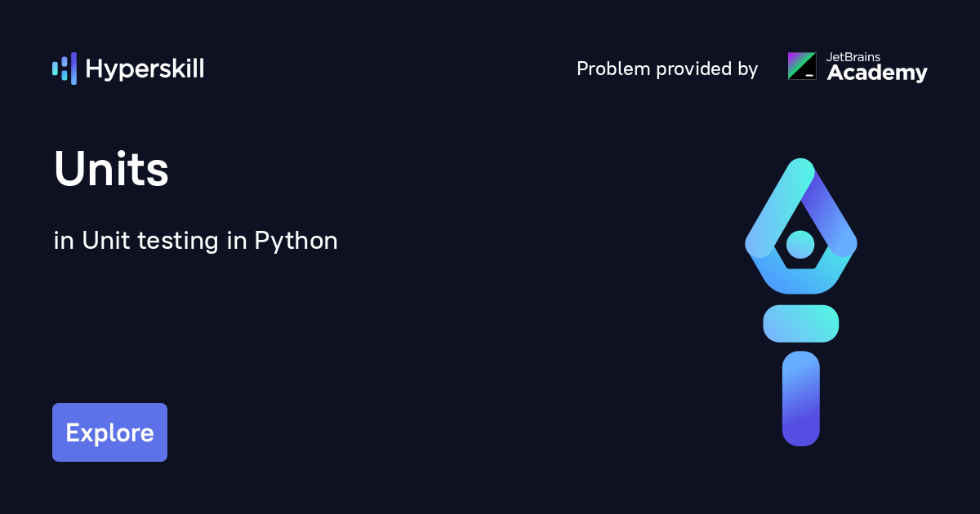Click the vertical purple-blue bar at the bottom
Image resolution: width=980 pixels, height=514 pixels.
click(800, 398)
